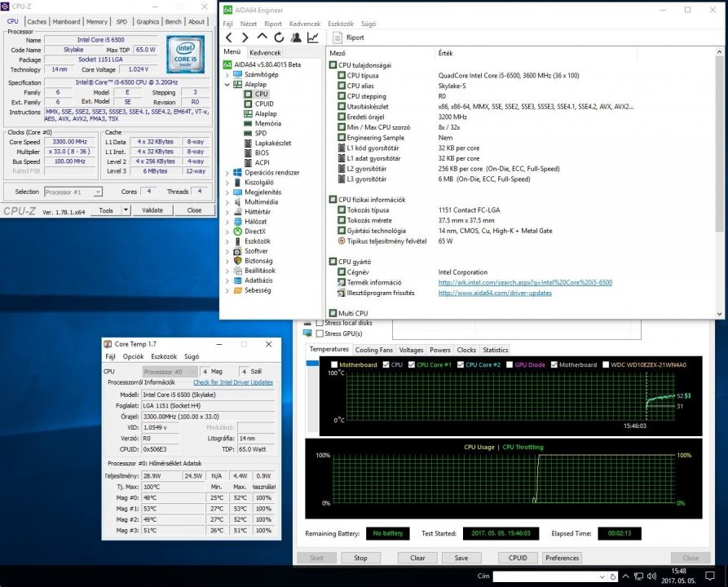Select the Memória icon in AIDA64 tree
The height and width of the screenshot is (587, 728).
(x=248, y=124)
